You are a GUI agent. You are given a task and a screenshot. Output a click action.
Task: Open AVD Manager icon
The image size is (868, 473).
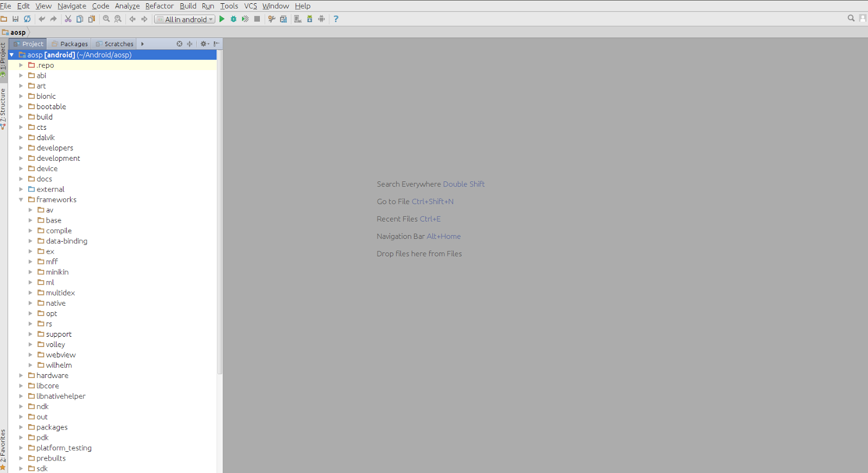pos(298,19)
